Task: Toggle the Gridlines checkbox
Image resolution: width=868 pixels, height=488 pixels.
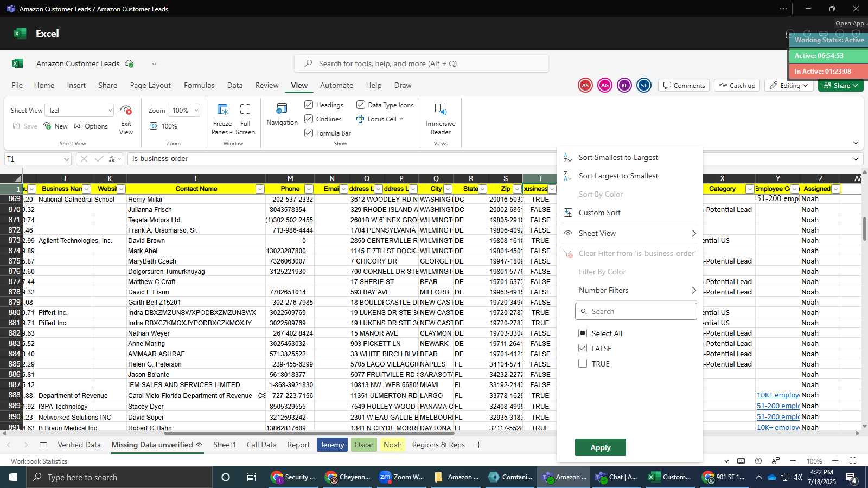Action: pyautogui.click(x=309, y=119)
